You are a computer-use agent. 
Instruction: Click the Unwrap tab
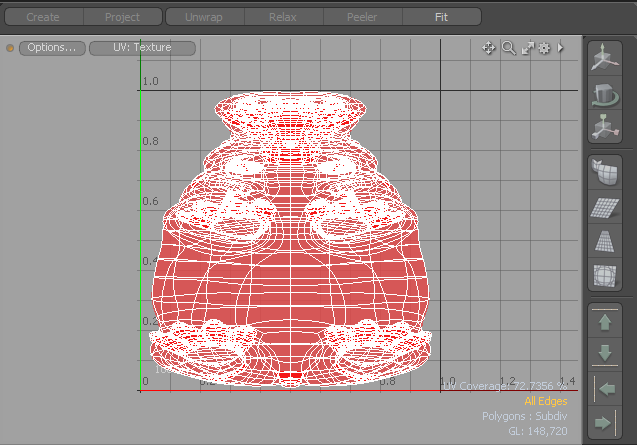click(203, 17)
